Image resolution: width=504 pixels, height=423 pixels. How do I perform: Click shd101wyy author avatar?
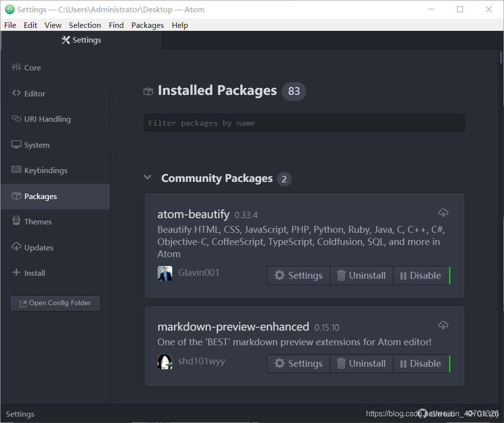coord(165,362)
